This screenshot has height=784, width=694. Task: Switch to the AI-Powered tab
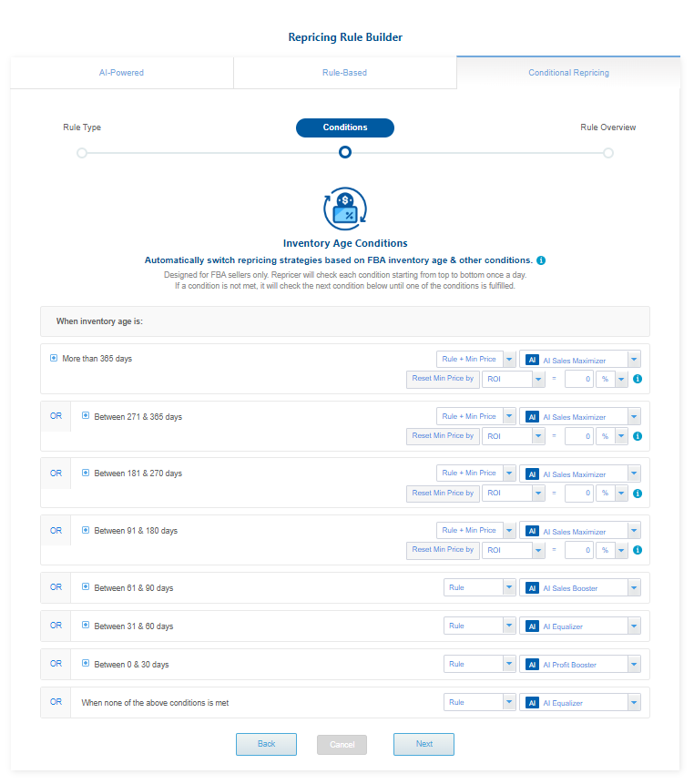pyautogui.click(x=121, y=73)
